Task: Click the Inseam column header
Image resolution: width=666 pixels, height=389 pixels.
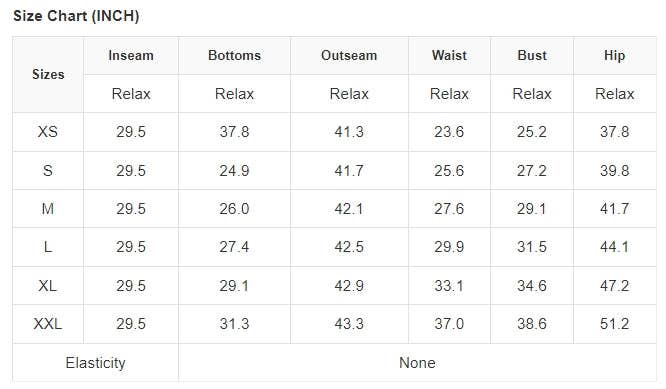Action: (x=131, y=55)
